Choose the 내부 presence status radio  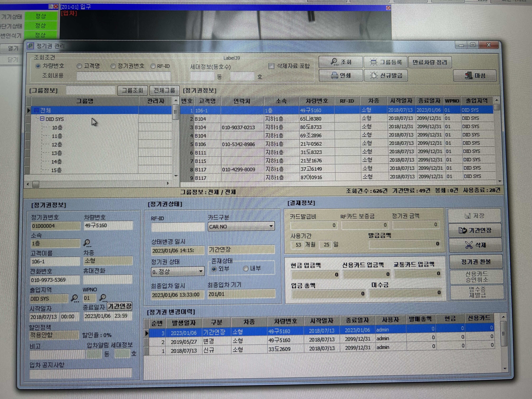point(246,269)
